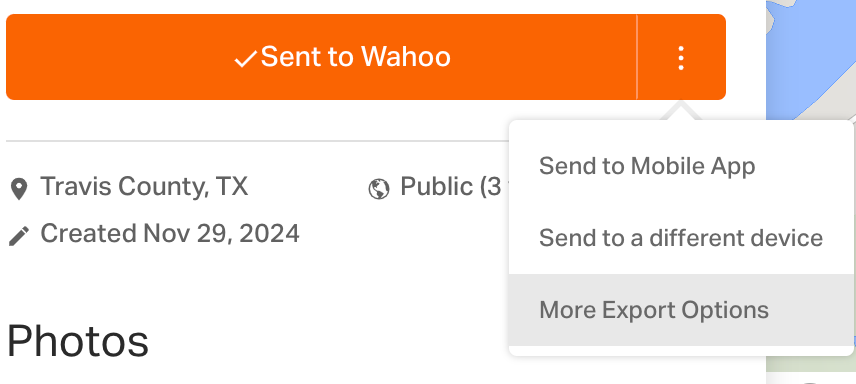This screenshot has height=384, width=856.
Task: Click the Photos section heading
Action: (x=78, y=341)
